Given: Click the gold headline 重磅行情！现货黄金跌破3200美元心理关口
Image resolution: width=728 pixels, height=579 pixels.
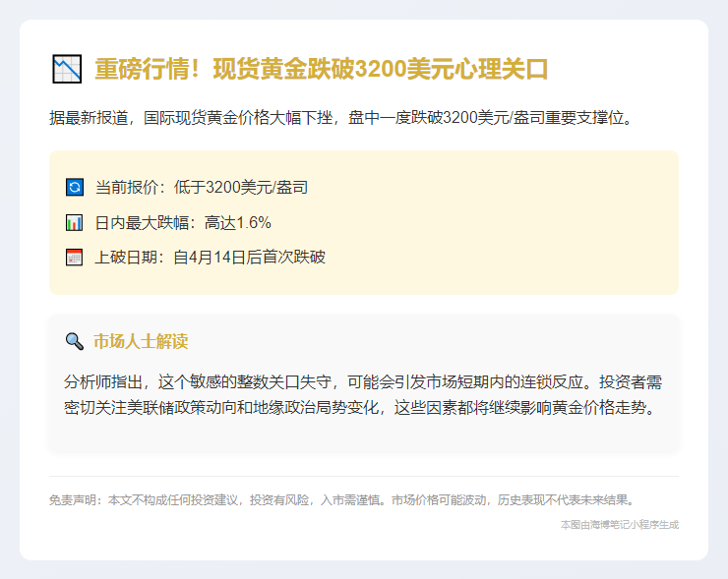Looking at the screenshot, I should click(321, 70).
